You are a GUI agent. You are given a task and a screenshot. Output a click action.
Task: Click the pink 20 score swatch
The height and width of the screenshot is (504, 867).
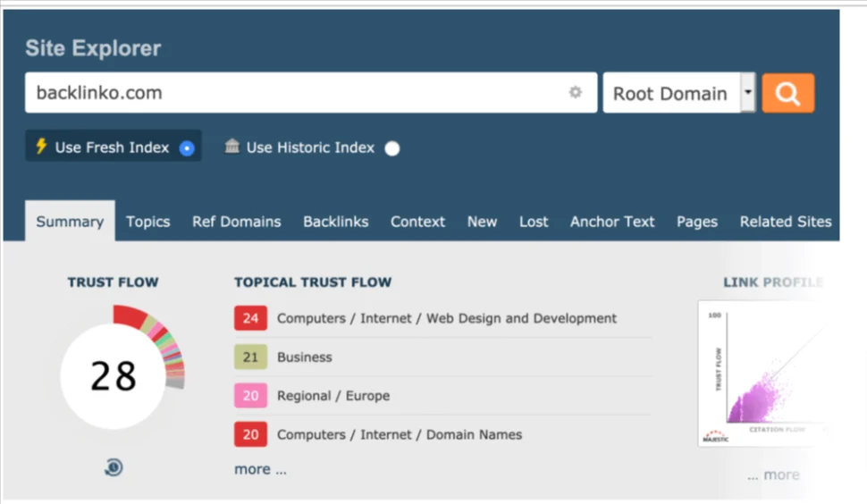click(x=250, y=395)
